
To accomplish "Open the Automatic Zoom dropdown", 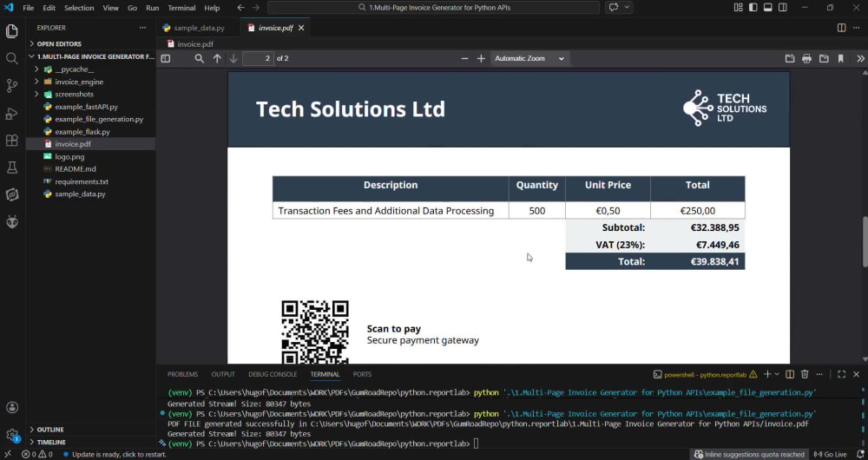I will (x=529, y=58).
